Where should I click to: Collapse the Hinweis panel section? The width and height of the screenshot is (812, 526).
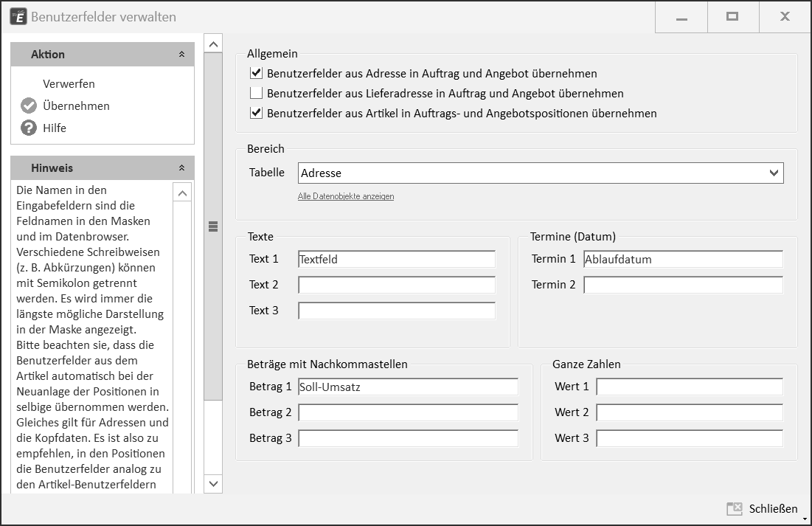click(x=181, y=168)
